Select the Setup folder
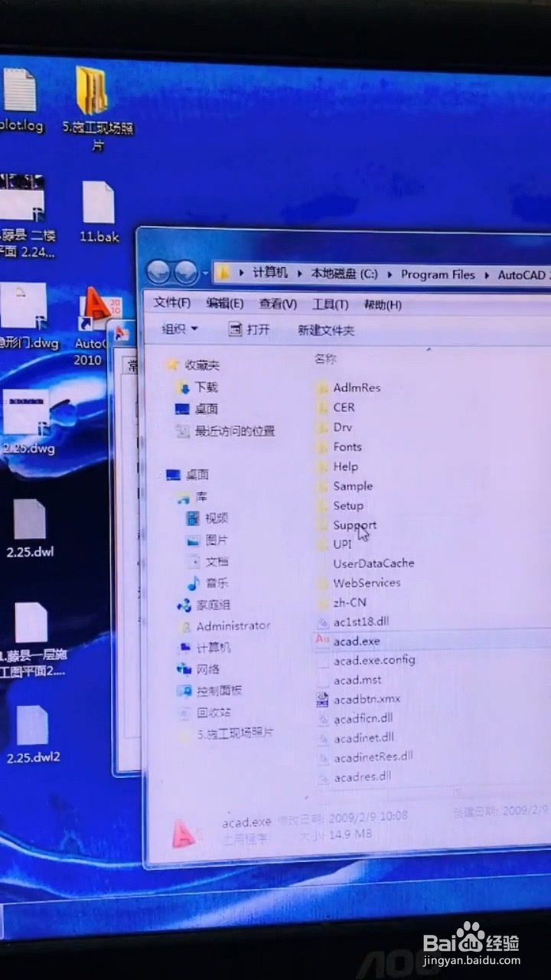The image size is (551, 980). pyautogui.click(x=340, y=505)
